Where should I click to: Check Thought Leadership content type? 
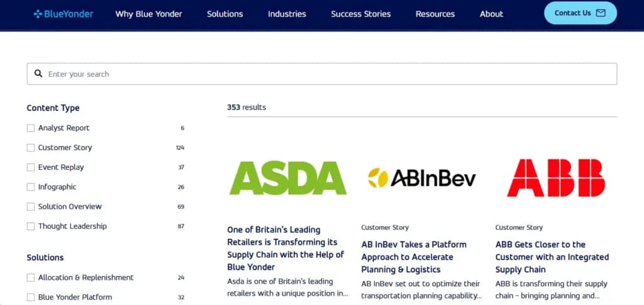pos(31,226)
